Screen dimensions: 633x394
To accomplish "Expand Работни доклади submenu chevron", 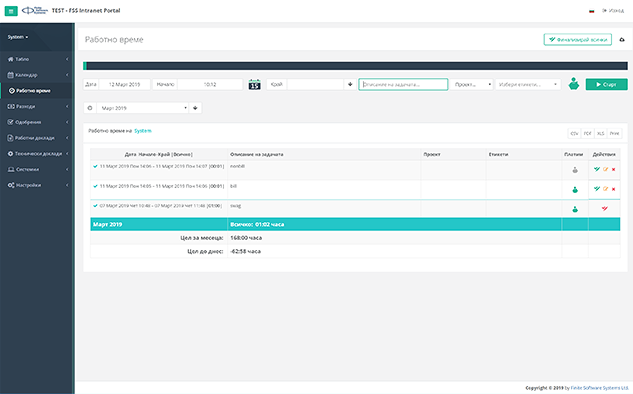I will click(x=67, y=138).
